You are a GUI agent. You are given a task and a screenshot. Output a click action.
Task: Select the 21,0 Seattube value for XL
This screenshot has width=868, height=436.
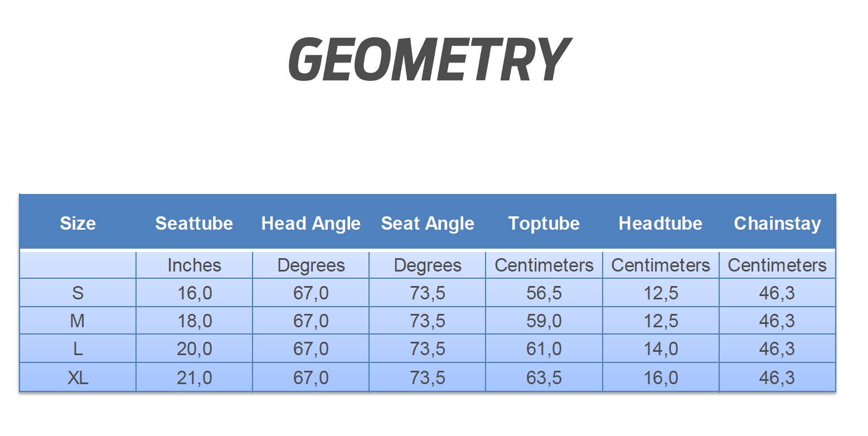(x=194, y=378)
